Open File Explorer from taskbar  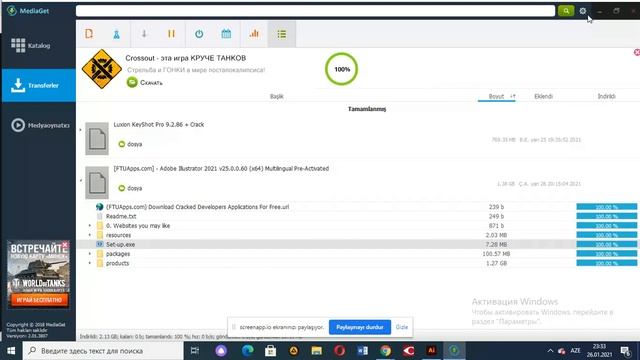click(x=316, y=351)
